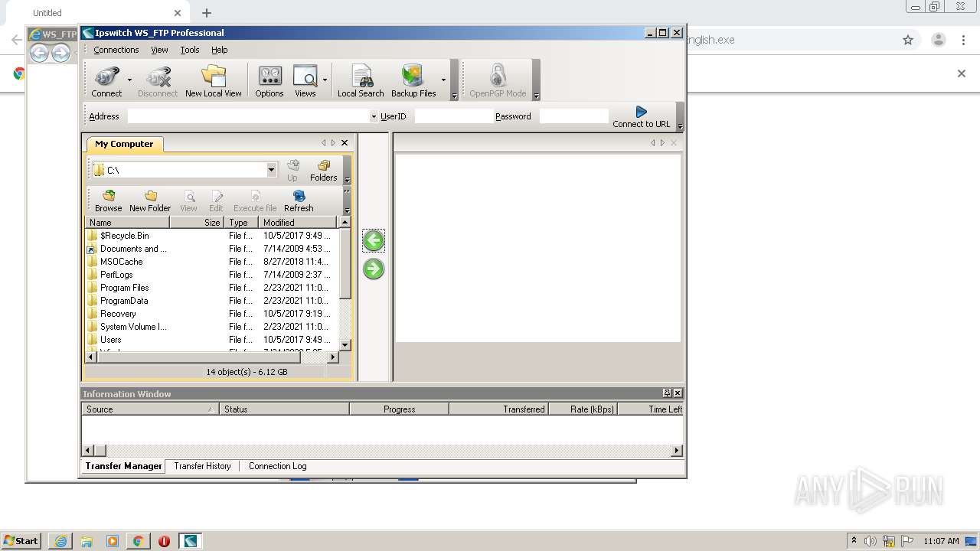Screen dimensions: 980x551
Task: Click the View file icon
Action: pyautogui.click(x=189, y=201)
